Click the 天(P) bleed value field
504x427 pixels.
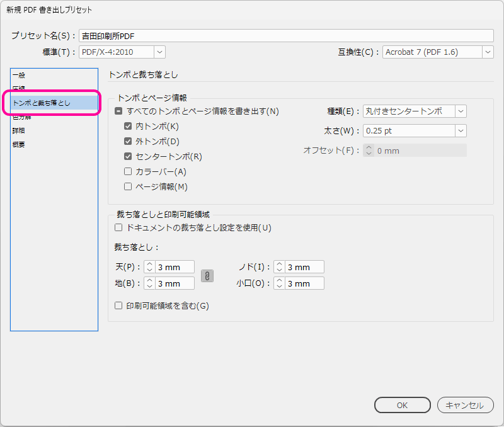175,266
